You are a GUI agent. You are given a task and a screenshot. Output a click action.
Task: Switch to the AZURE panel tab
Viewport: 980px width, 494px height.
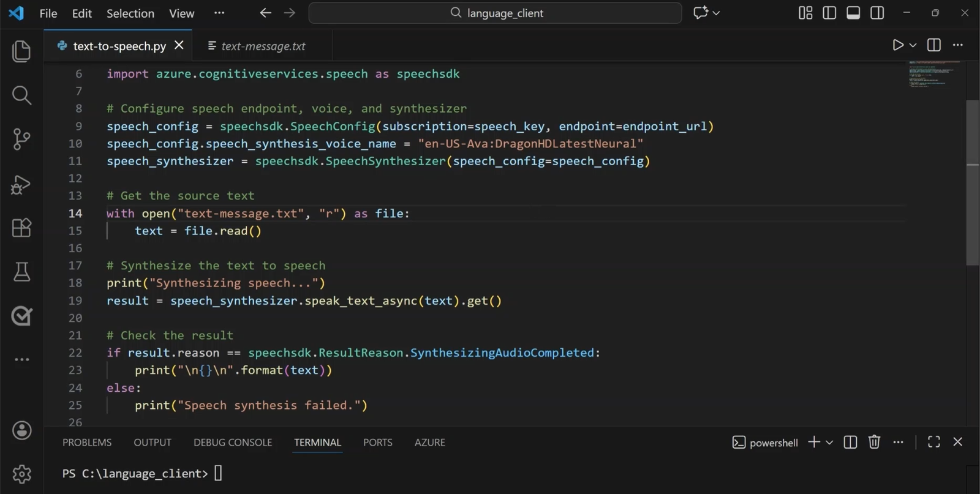coord(430,442)
